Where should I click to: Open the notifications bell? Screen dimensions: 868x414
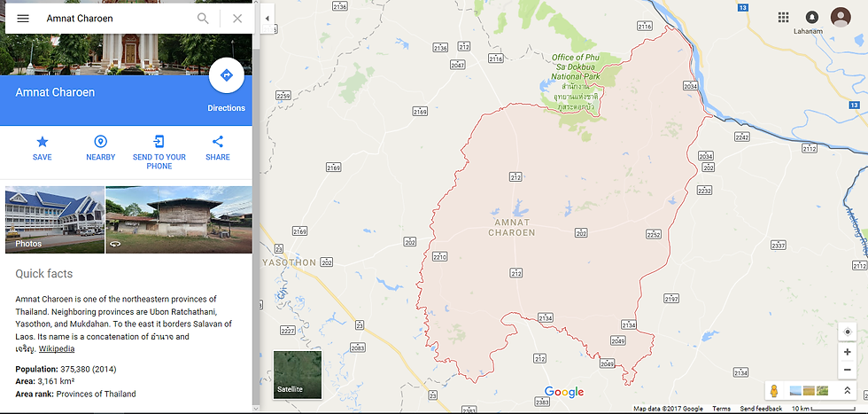pos(812,17)
